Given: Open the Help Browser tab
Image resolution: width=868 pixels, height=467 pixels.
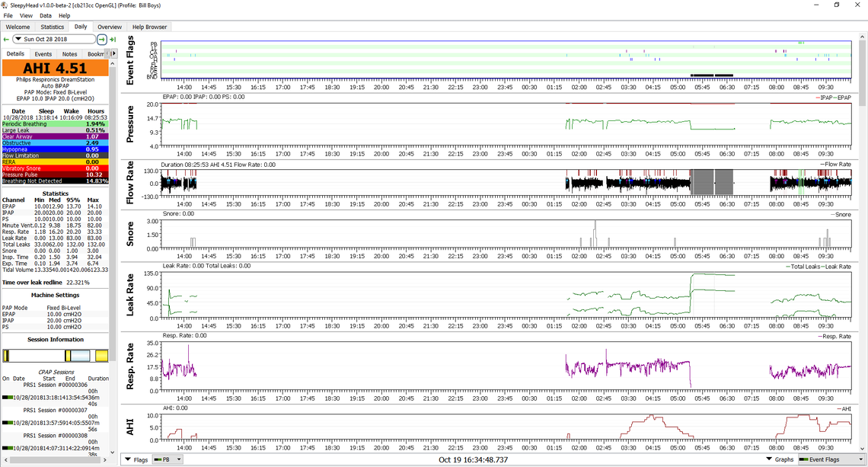Looking at the screenshot, I should [149, 27].
